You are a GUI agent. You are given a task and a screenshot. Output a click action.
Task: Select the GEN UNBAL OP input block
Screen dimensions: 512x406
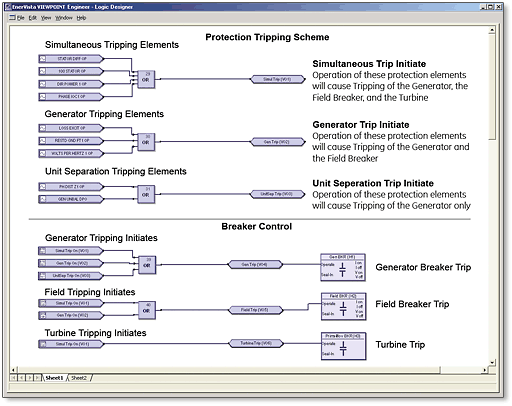coord(71,199)
